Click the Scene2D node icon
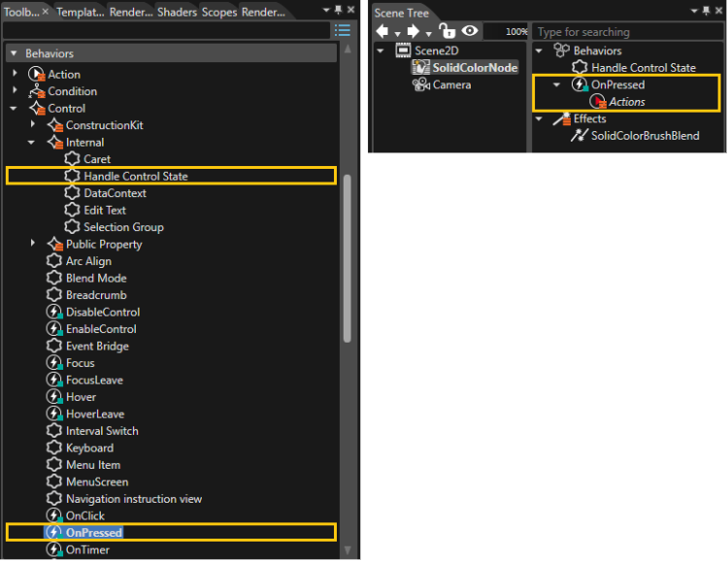The height and width of the screenshot is (561, 728). [403, 50]
